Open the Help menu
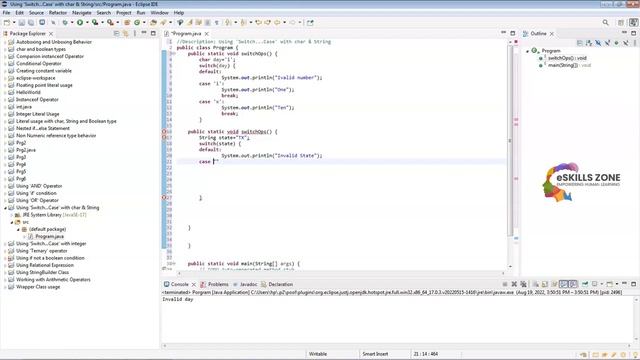 (x=179, y=13)
